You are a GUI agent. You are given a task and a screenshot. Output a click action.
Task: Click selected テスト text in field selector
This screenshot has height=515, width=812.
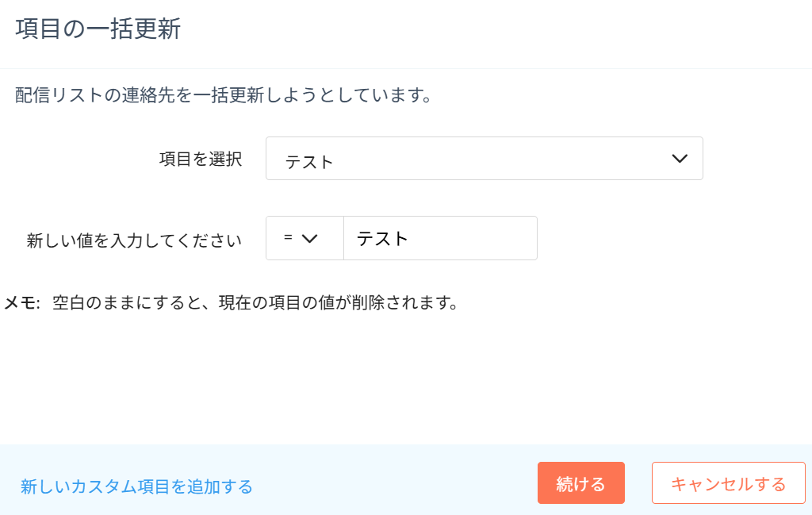pyautogui.click(x=309, y=162)
